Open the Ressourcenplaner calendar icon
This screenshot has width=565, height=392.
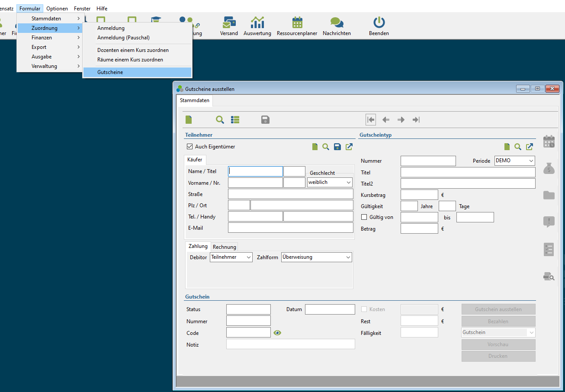pyautogui.click(x=297, y=22)
